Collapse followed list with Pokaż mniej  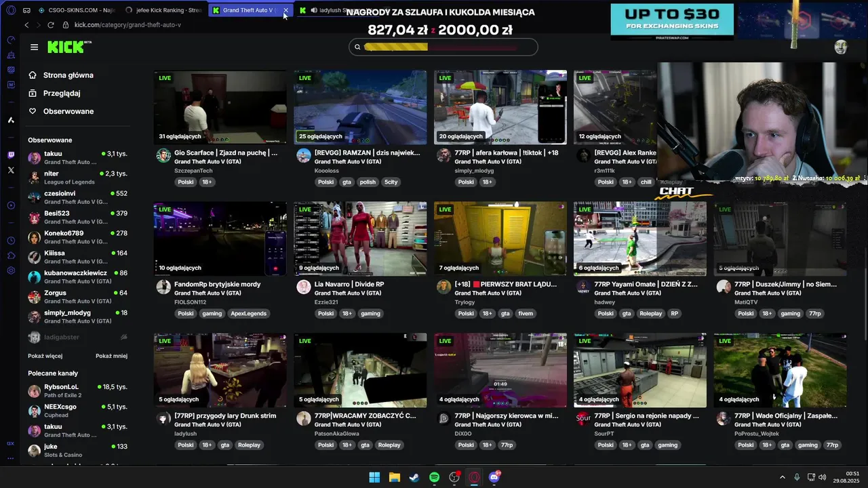(111, 356)
